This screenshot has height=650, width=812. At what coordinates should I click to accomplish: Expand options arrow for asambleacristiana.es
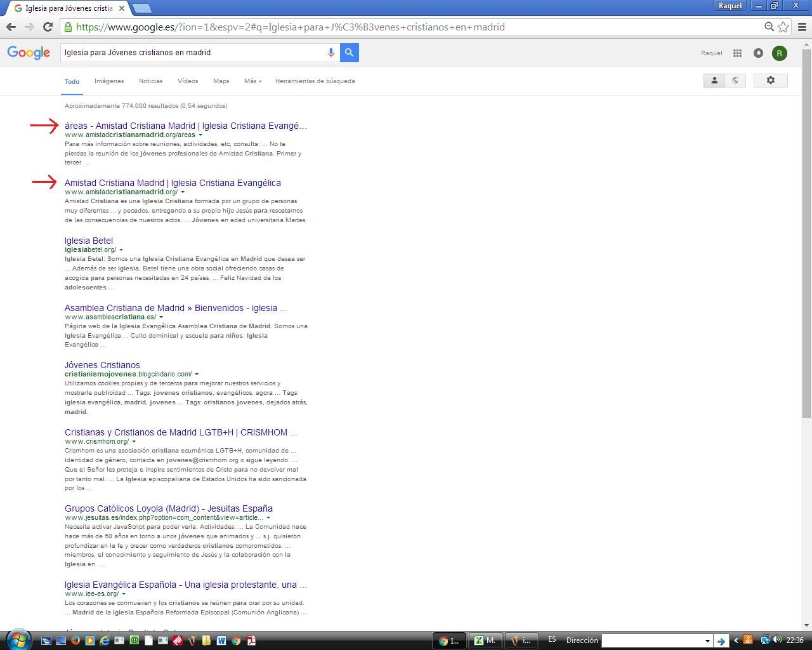point(161,317)
